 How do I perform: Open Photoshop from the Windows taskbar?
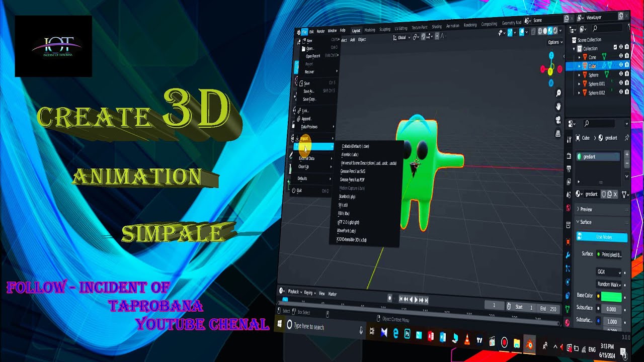[407, 334]
